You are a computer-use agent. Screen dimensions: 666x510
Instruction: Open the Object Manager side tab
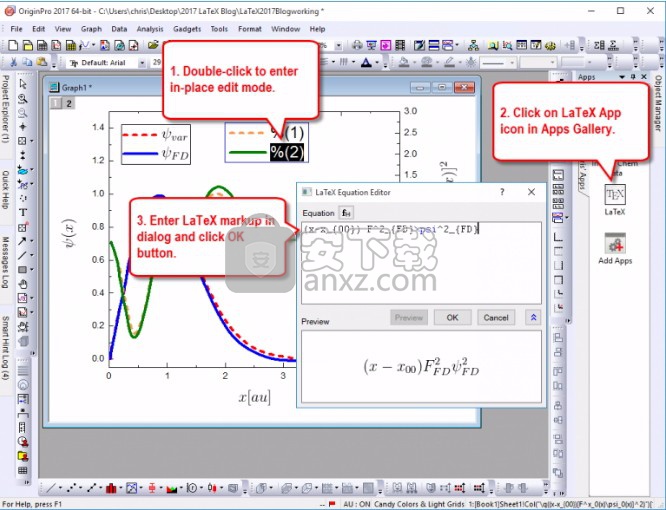(x=658, y=103)
